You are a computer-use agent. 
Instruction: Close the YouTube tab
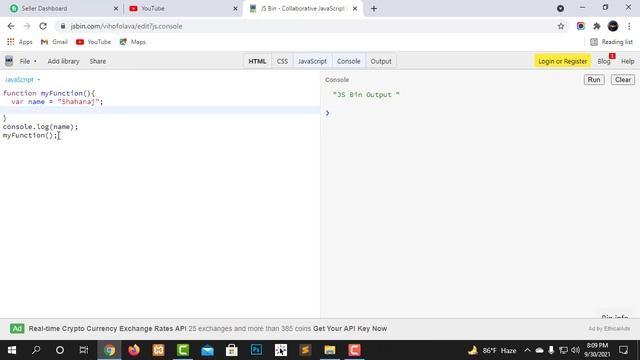pos(235,8)
